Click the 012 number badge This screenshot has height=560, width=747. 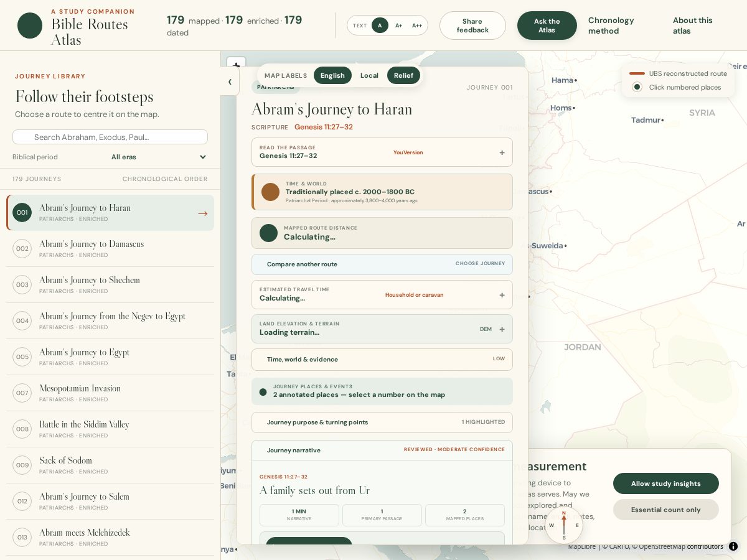tap(22, 502)
